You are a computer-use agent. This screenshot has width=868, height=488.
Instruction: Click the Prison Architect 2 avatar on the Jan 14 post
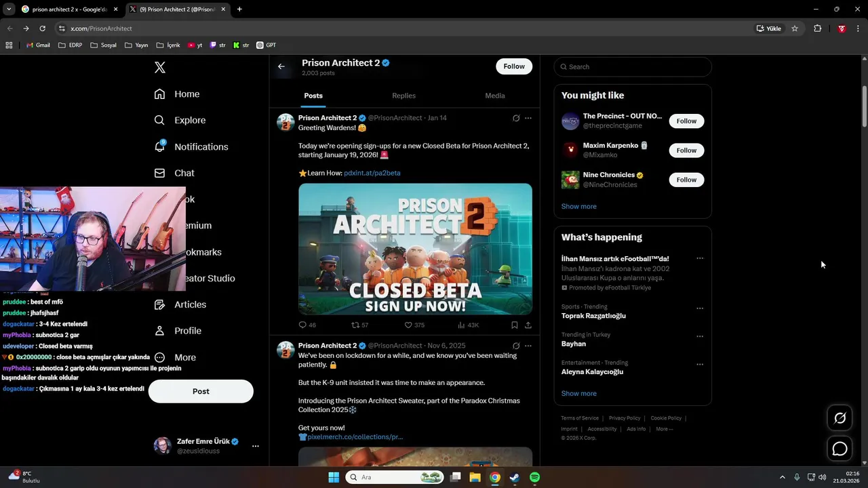point(285,122)
